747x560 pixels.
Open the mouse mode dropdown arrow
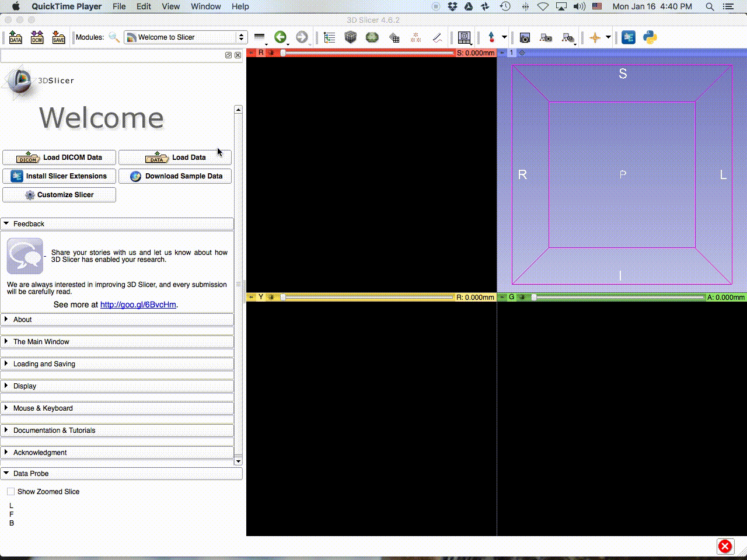pyautogui.click(x=504, y=37)
